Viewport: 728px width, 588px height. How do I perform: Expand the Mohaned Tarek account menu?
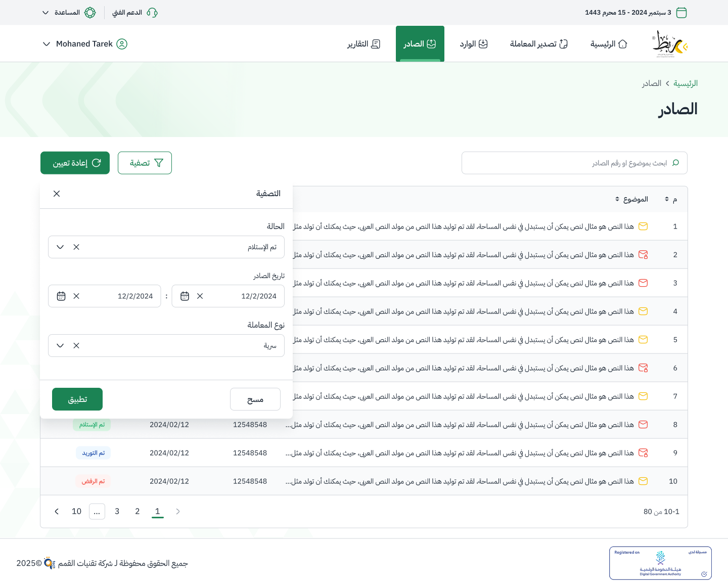point(47,44)
